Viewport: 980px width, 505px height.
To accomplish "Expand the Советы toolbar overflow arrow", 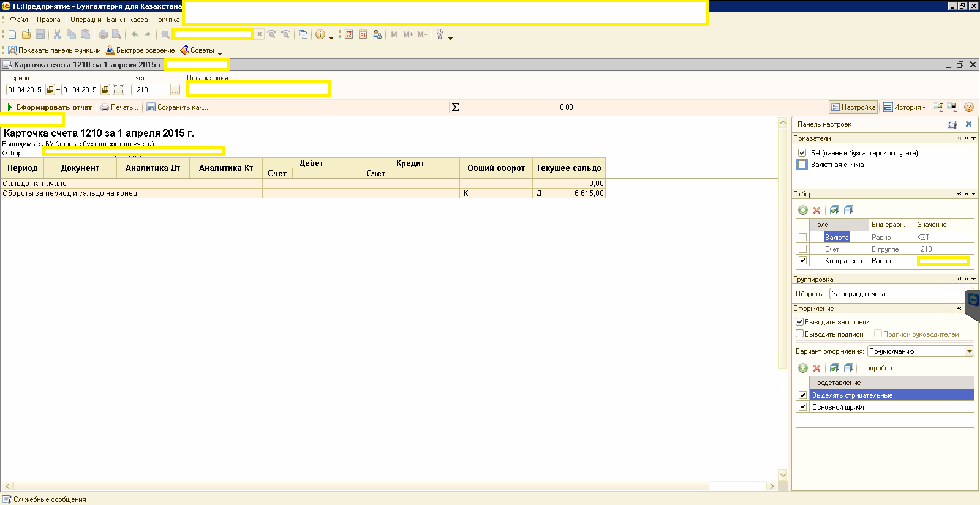I will click(220, 54).
